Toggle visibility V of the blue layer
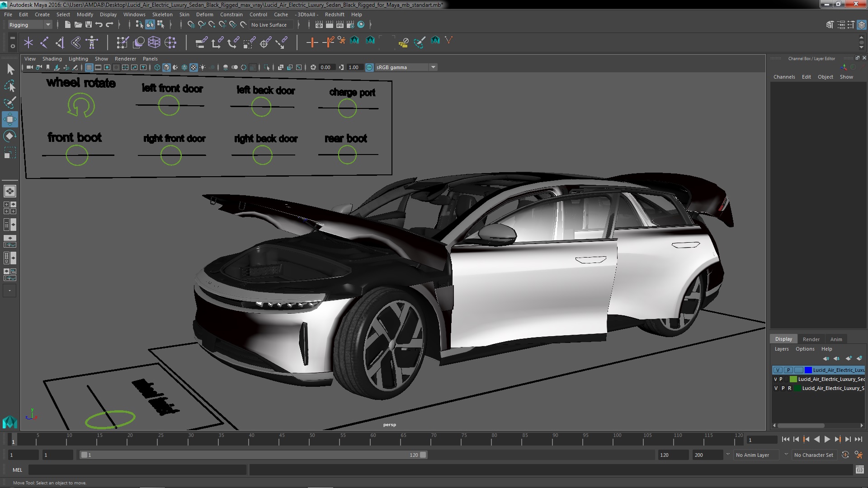 tap(778, 370)
